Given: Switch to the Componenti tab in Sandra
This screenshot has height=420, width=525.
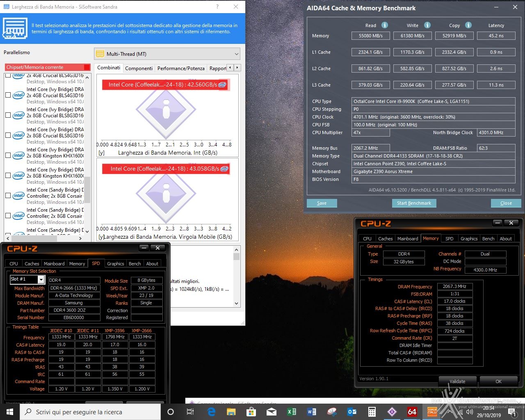Looking at the screenshot, I should tap(139, 68).
